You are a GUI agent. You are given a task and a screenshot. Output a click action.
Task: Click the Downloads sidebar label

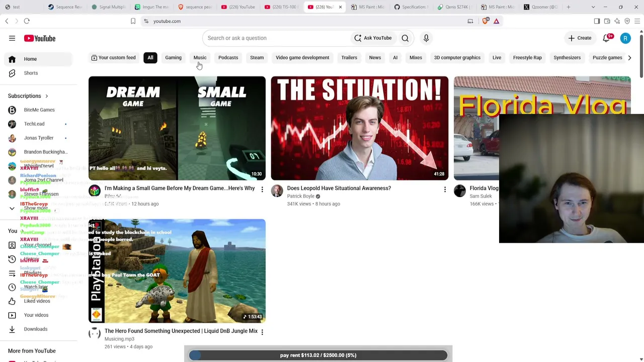pyautogui.click(x=36, y=329)
